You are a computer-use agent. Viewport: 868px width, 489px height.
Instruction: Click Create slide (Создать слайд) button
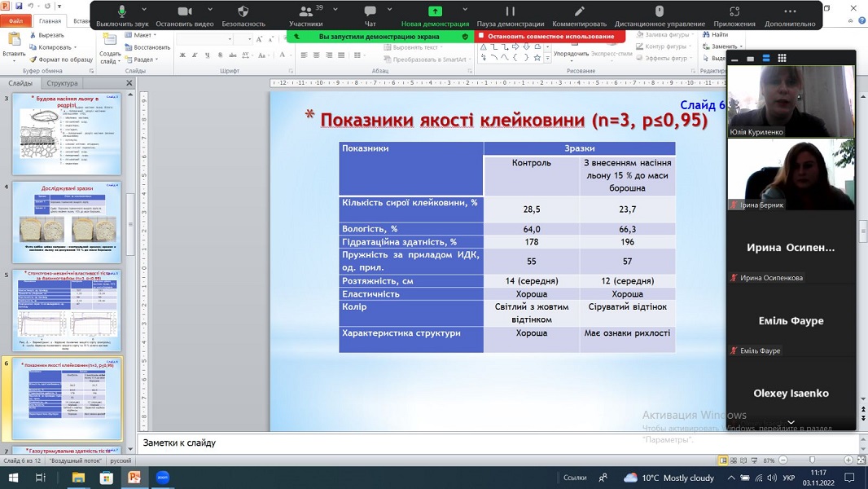click(110, 49)
